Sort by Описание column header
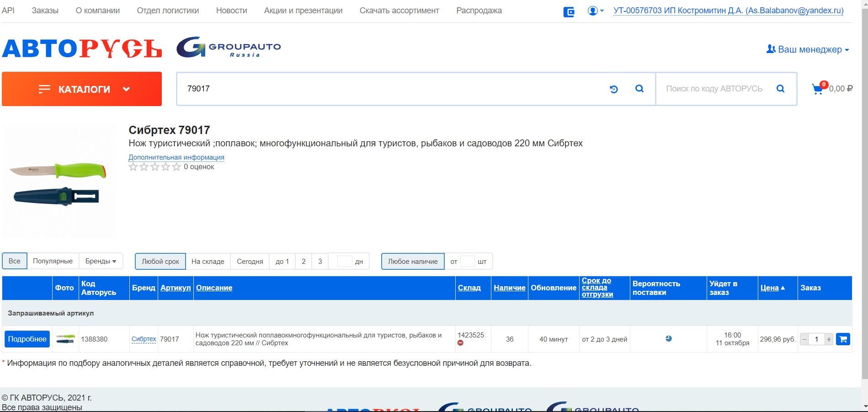The image size is (868, 412). 214,288
